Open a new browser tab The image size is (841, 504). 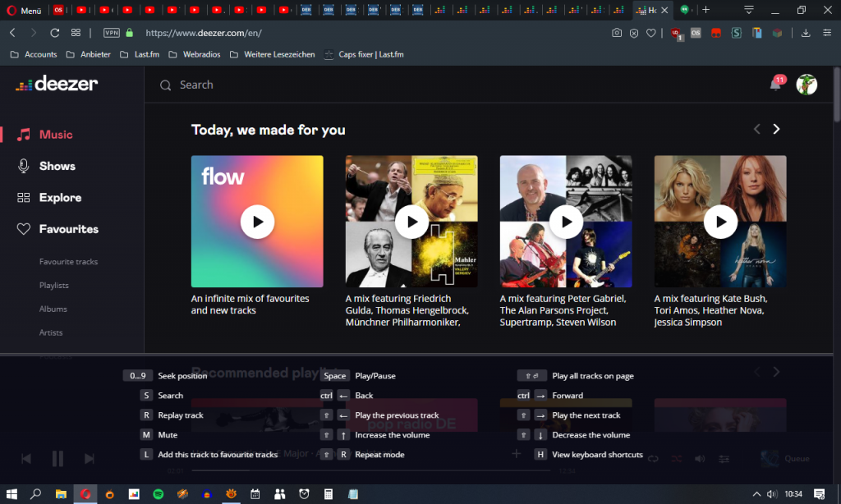coord(705,10)
